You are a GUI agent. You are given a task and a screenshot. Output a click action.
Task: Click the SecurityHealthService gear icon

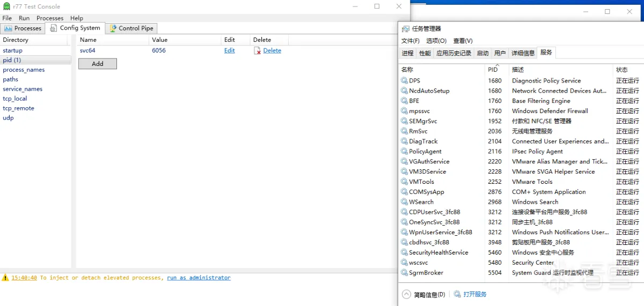405,252
